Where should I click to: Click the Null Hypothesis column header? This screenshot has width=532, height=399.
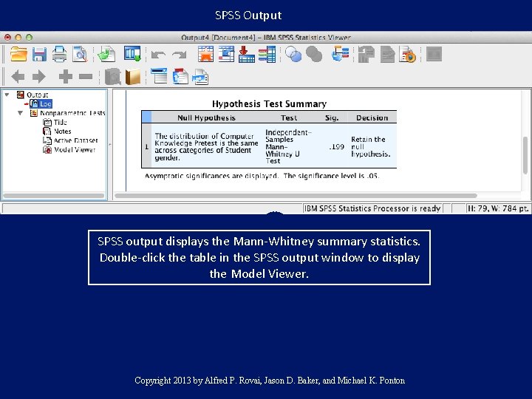tap(206, 117)
